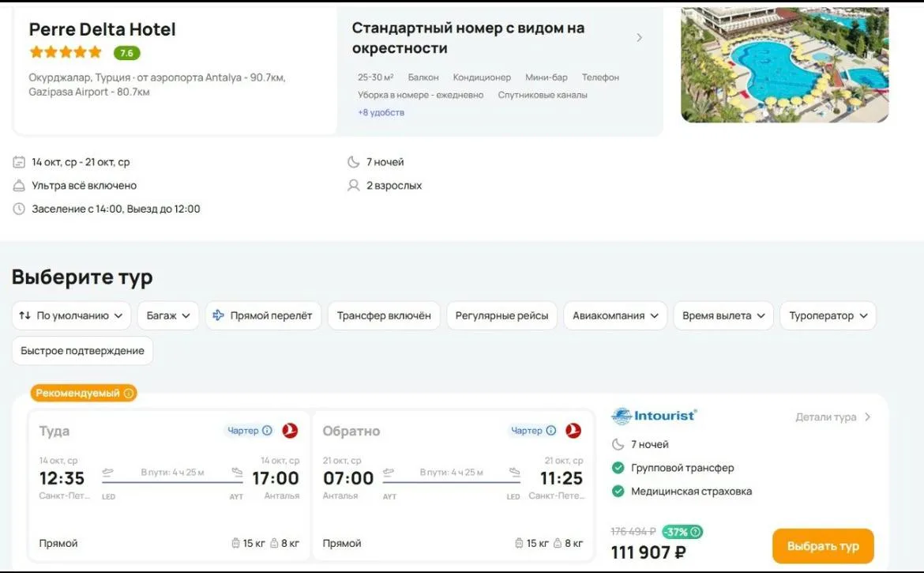
Task: Click the departure time 12:35
Action: click(x=62, y=478)
